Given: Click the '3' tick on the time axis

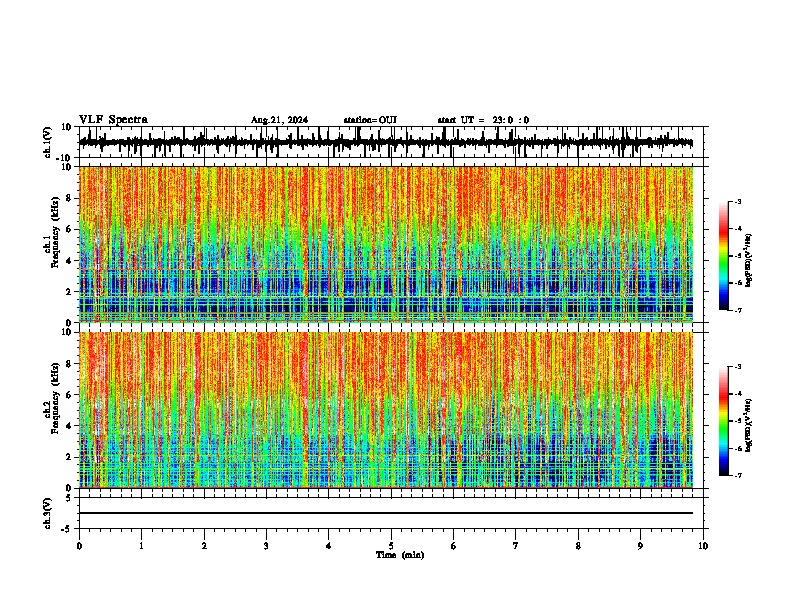Looking at the screenshot, I should [266, 546].
